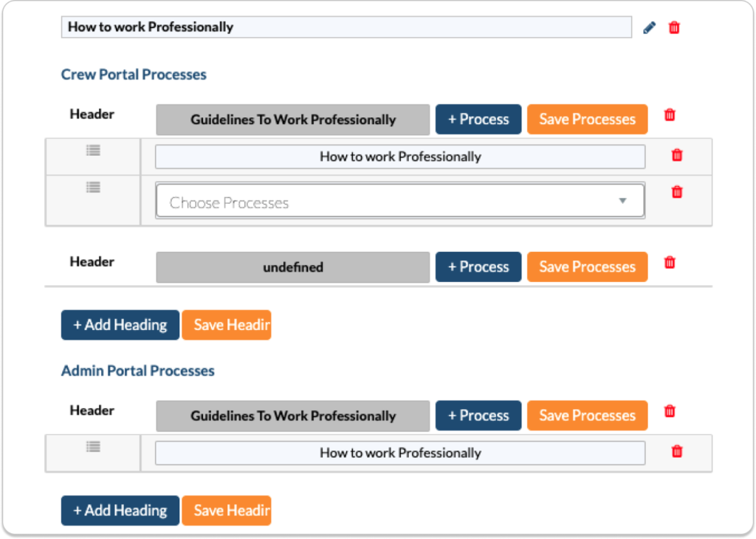Click + Process next to the undefined header

pyautogui.click(x=478, y=267)
